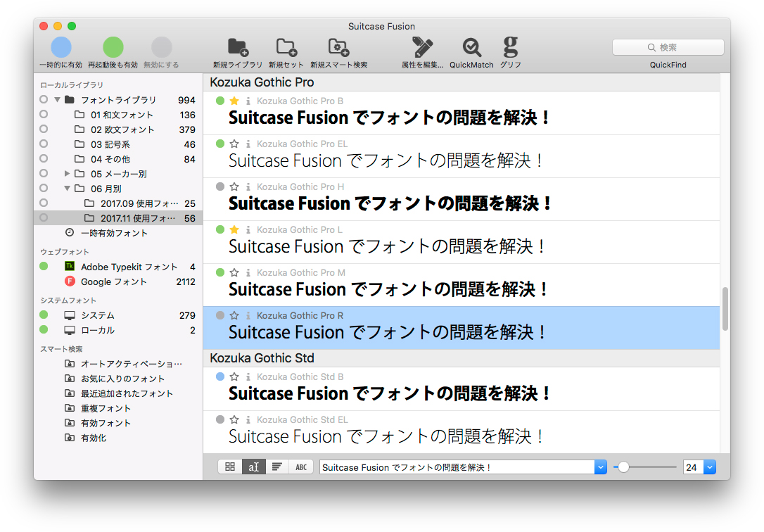Expand the 05 メーカー別 folder triangle
This screenshot has width=764, height=532.
click(68, 173)
